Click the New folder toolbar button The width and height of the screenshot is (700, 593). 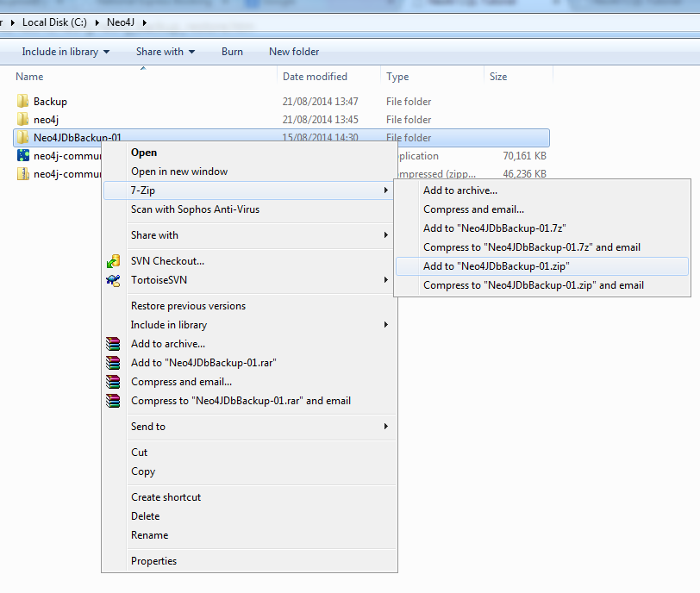point(294,52)
